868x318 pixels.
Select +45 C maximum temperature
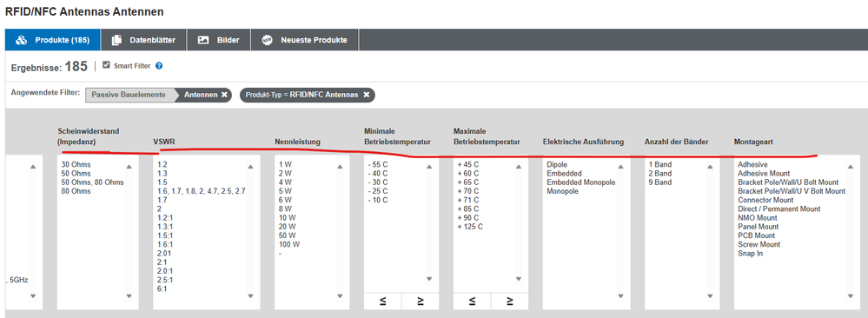(467, 164)
